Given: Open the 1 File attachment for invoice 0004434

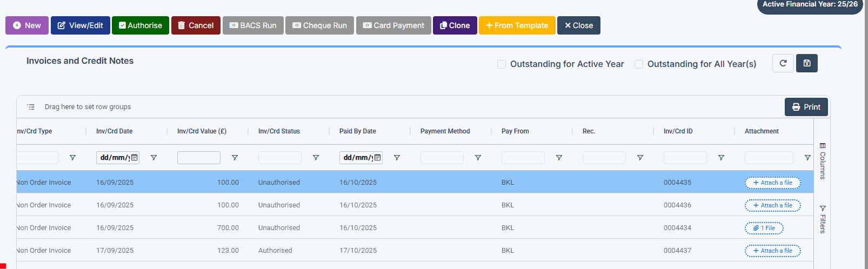Looking at the screenshot, I should click(764, 228).
